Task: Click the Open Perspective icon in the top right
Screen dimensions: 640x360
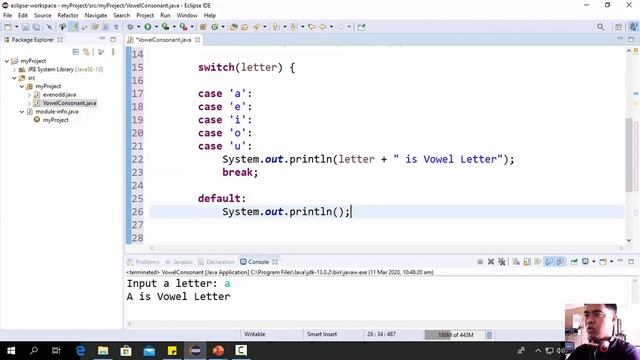Action: [619, 27]
